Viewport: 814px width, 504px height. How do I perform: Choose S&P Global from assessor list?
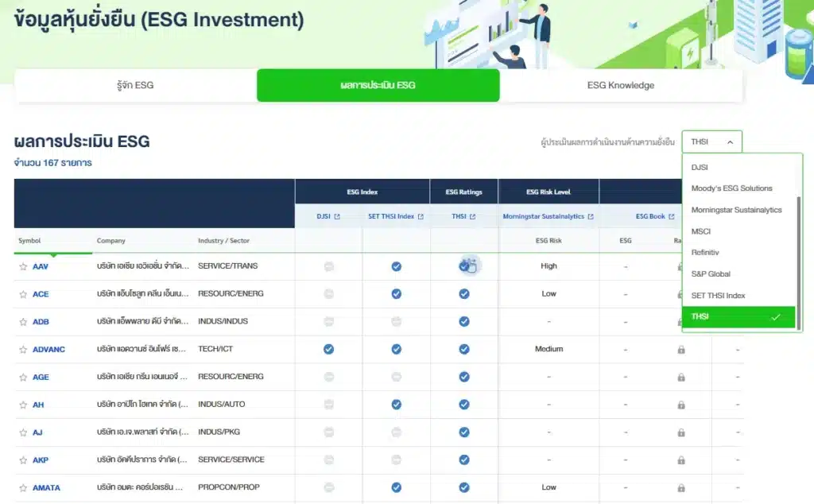click(x=738, y=273)
